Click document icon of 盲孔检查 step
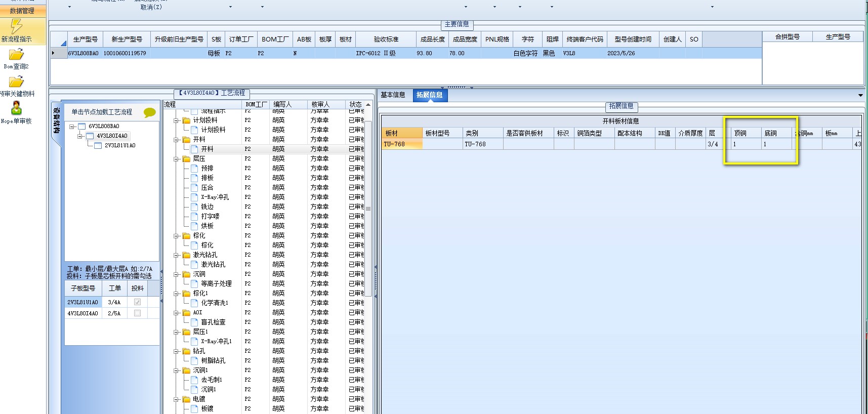 click(x=194, y=322)
